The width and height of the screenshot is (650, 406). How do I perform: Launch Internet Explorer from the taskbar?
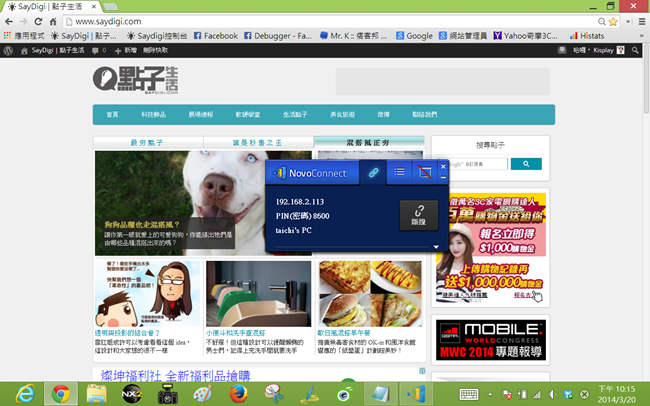coord(25,394)
